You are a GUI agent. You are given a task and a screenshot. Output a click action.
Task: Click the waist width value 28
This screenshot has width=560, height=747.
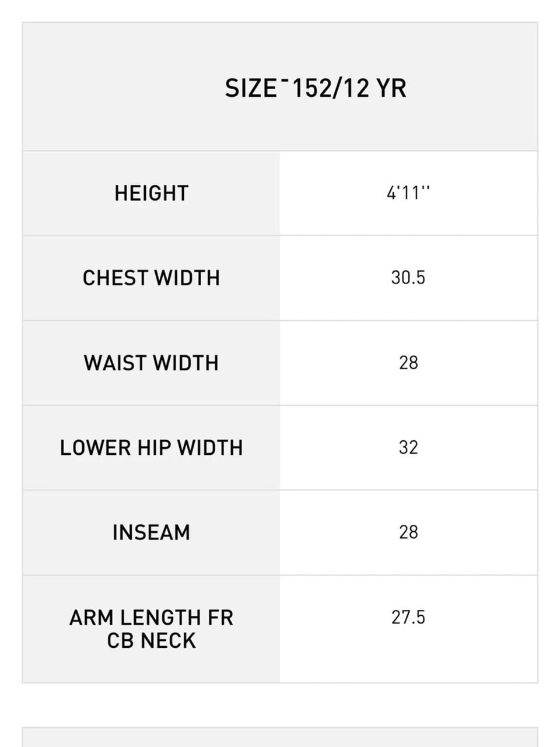point(408,363)
